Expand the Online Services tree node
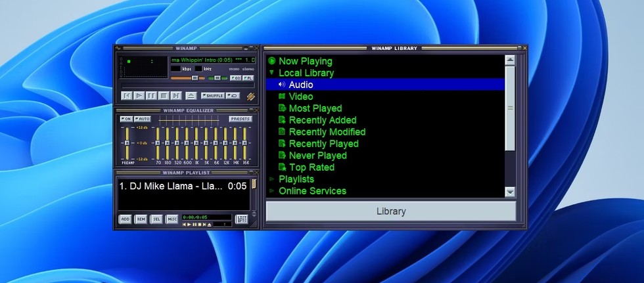Image resolution: width=644 pixels, height=283 pixels. (271, 190)
